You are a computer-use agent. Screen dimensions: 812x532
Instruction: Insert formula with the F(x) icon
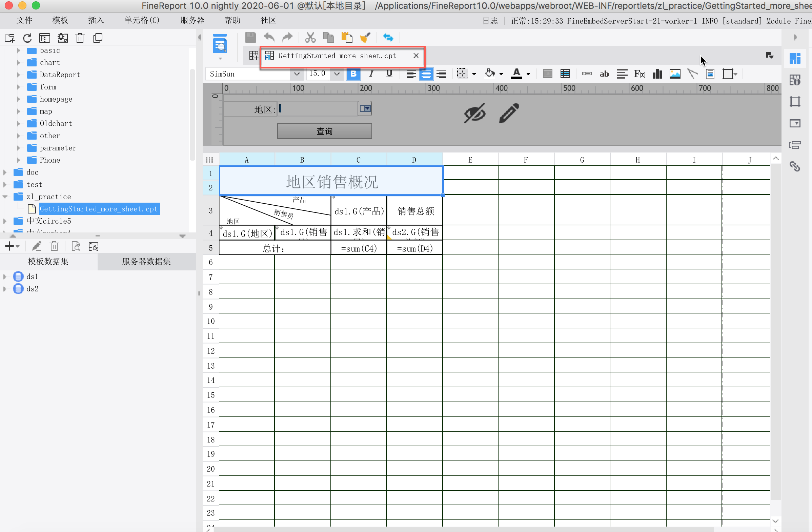[x=640, y=74]
